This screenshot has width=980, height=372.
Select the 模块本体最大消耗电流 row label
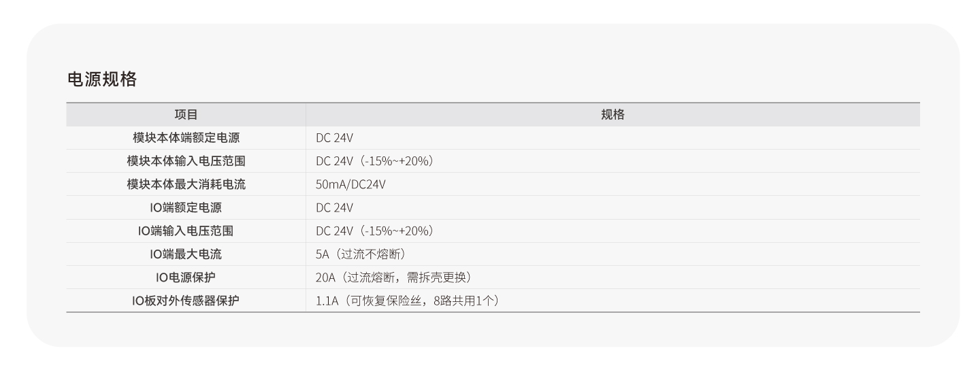[x=186, y=184]
